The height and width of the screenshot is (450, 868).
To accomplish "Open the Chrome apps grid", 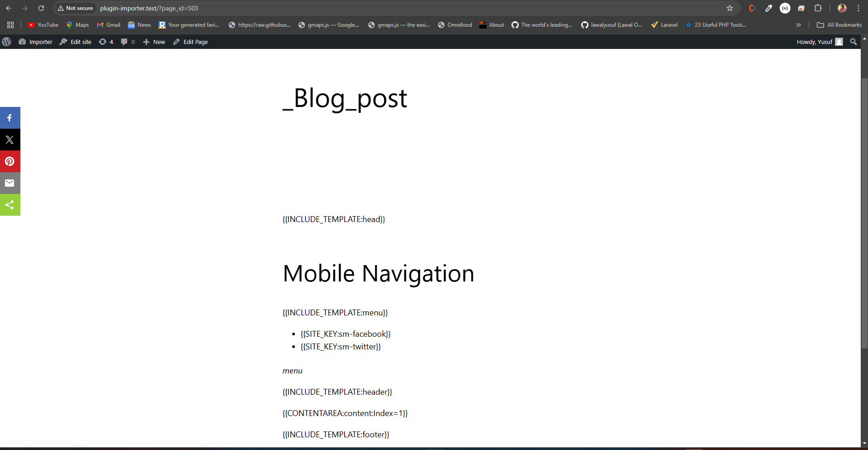I will (x=10, y=25).
